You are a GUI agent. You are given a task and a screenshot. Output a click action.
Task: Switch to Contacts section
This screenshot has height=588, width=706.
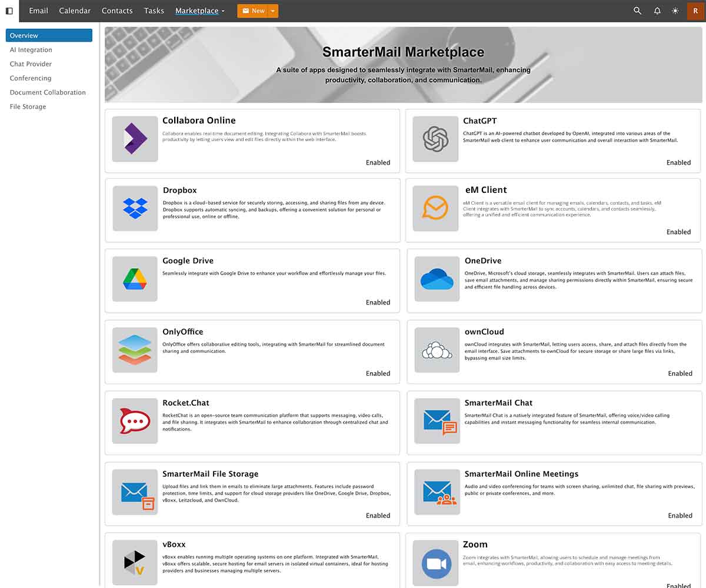tap(117, 11)
